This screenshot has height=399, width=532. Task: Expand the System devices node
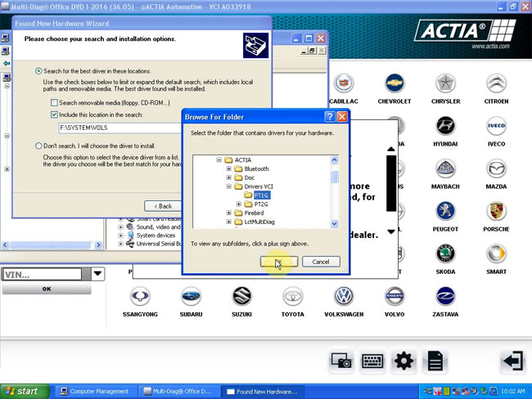(120, 235)
